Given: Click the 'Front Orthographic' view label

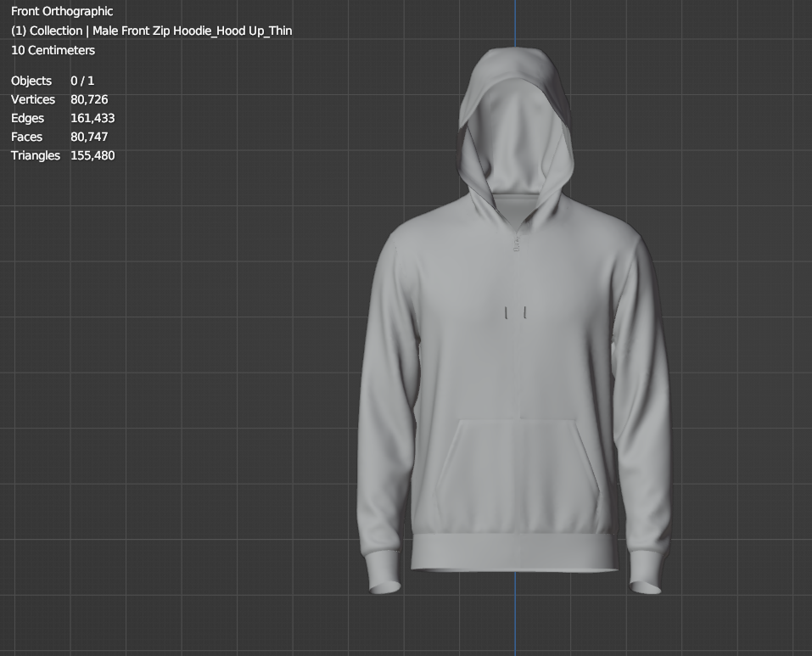Looking at the screenshot, I should [62, 11].
